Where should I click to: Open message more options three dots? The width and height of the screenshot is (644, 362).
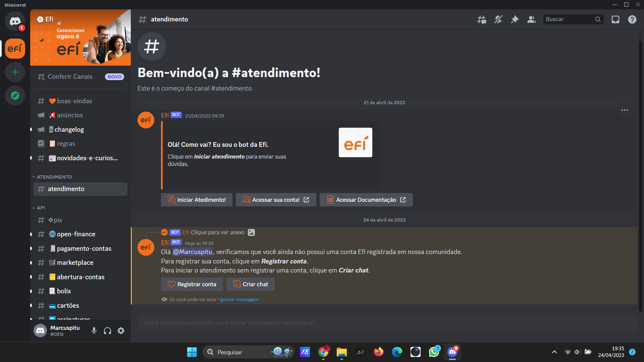625,110
